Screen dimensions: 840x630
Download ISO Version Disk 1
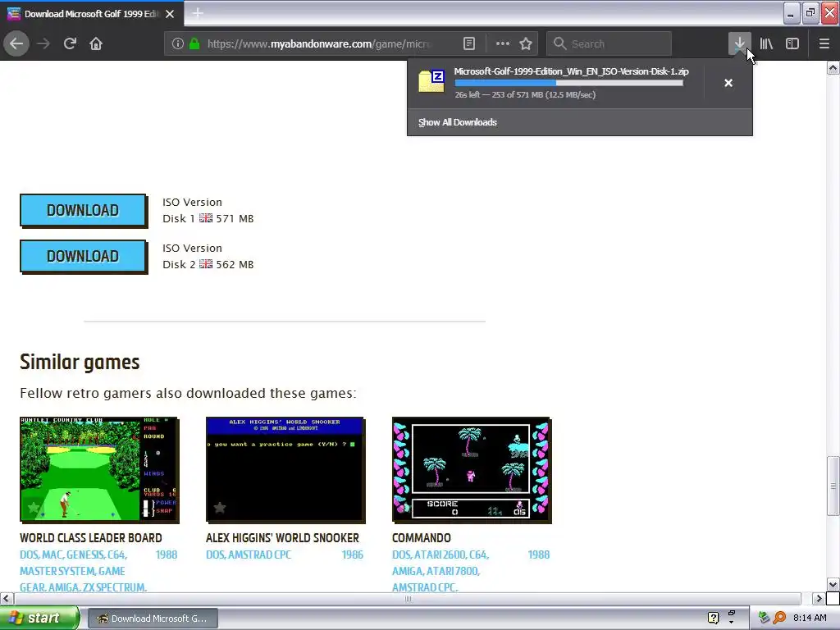(x=83, y=210)
